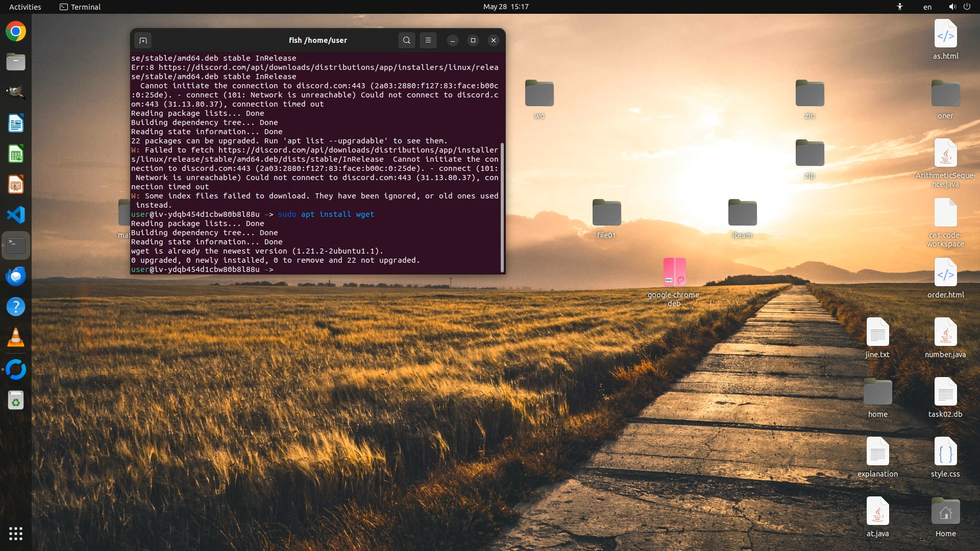
Task: Open VLC media player from dock
Action: coord(16,337)
